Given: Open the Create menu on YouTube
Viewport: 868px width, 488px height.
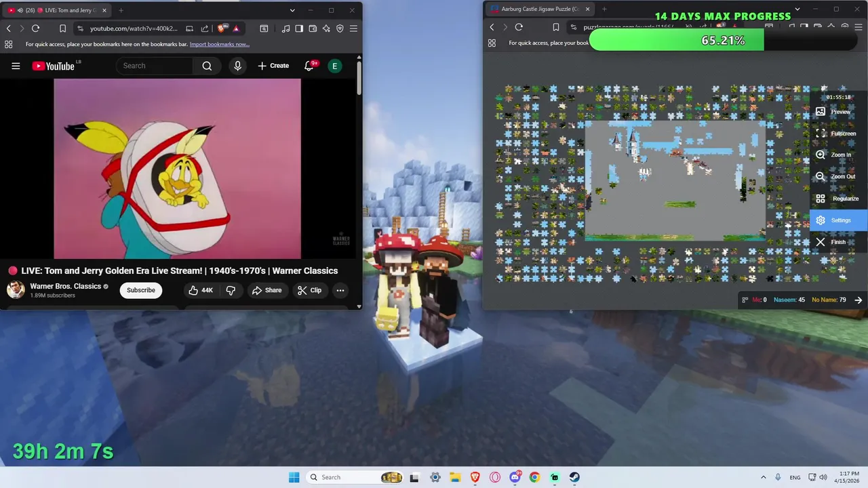Looking at the screenshot, I should (273, 66).
